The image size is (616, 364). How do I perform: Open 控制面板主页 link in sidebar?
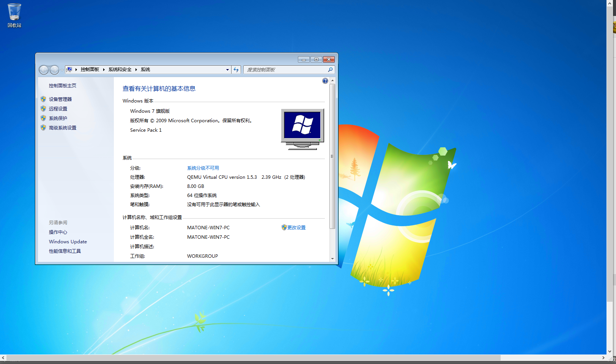coord(63,86)
